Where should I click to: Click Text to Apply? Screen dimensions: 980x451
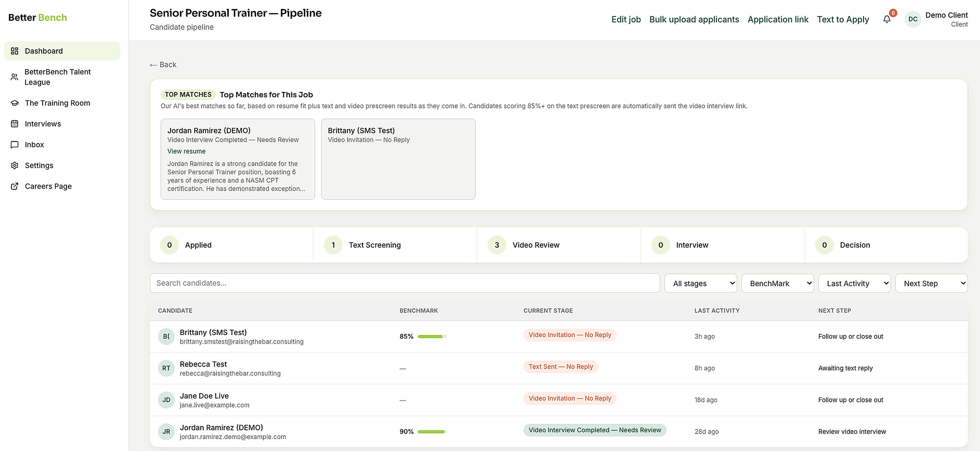pos(843,20)
